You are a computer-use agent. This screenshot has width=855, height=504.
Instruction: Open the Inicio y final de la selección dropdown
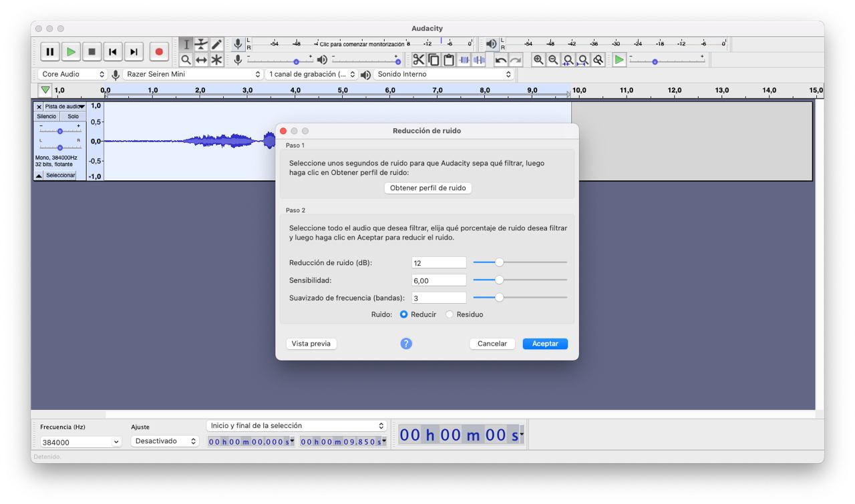297,425
